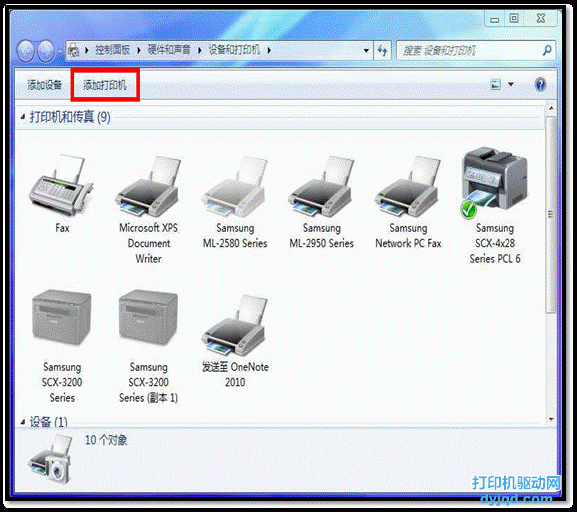
Task: Click the refresh button beside address bar
Action: point(383,50)
